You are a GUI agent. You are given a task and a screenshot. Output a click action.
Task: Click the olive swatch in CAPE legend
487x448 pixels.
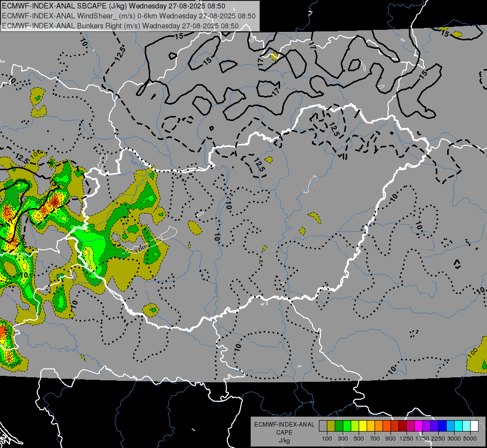click(x=331, y=426)
